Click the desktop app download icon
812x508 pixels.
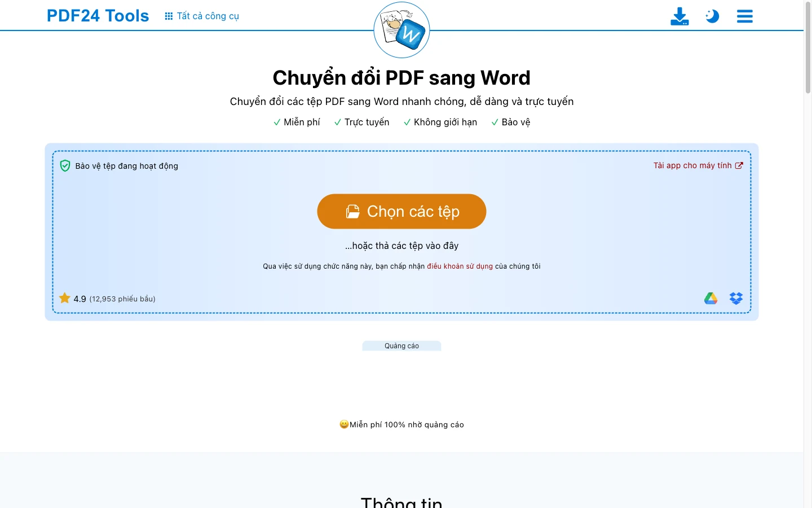click(x=679, y=16)
